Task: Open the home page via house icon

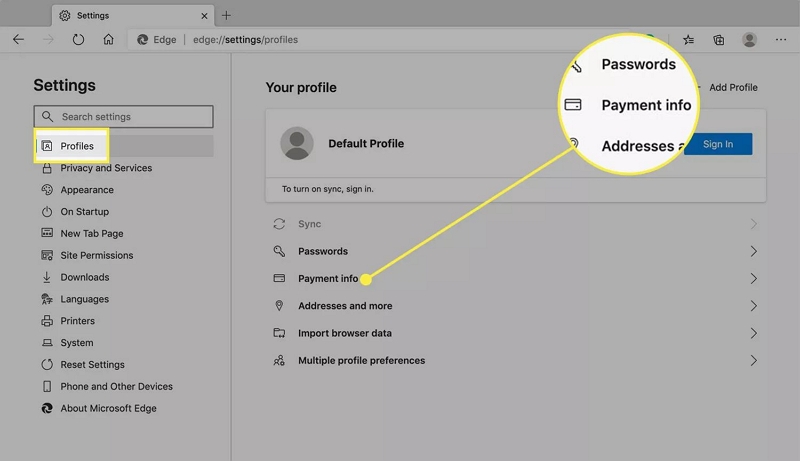Action: 108,39
